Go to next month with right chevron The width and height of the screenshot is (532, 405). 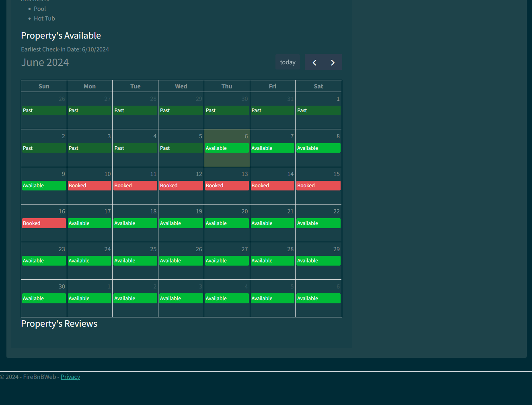[333, 62]
